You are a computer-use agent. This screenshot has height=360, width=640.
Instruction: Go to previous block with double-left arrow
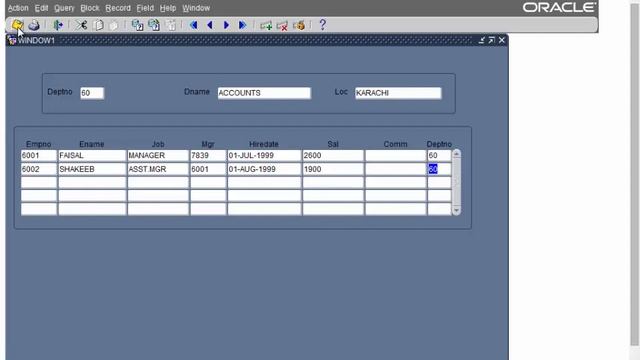pyautogui.click(x=193, y=25)
